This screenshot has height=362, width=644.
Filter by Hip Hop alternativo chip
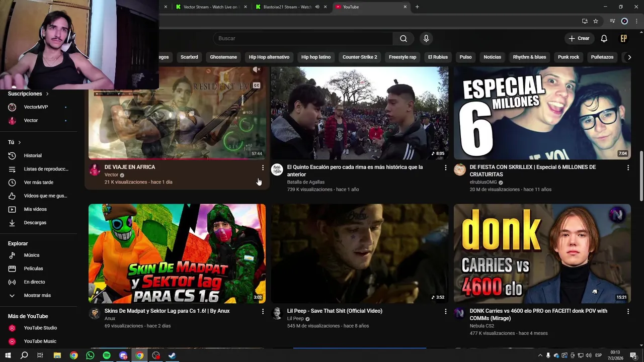(x=269, y=57)
